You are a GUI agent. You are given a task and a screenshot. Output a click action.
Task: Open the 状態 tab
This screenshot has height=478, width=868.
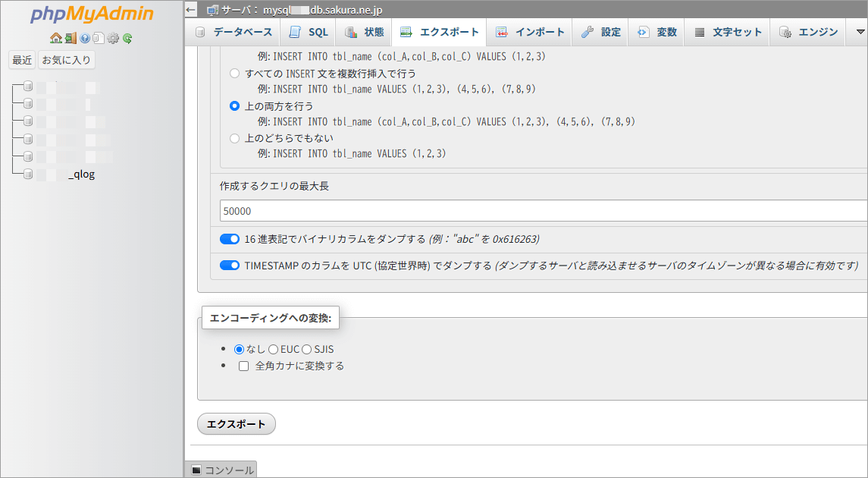tap(364, 32)
